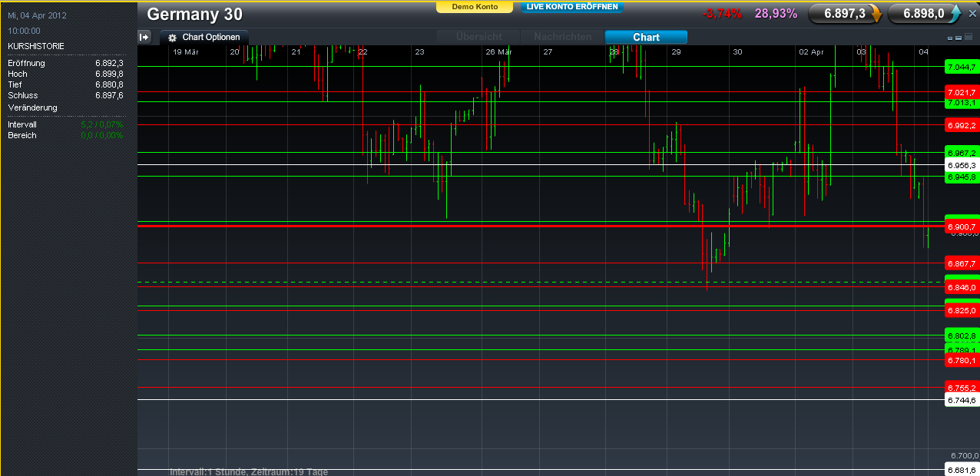Click the Intervall value 5,2 / 0,07%
980x476 pixels.
point(101,124)
